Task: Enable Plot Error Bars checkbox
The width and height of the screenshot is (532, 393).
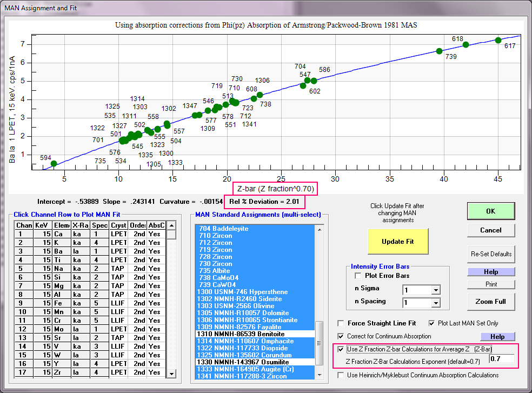Action: 358,276
